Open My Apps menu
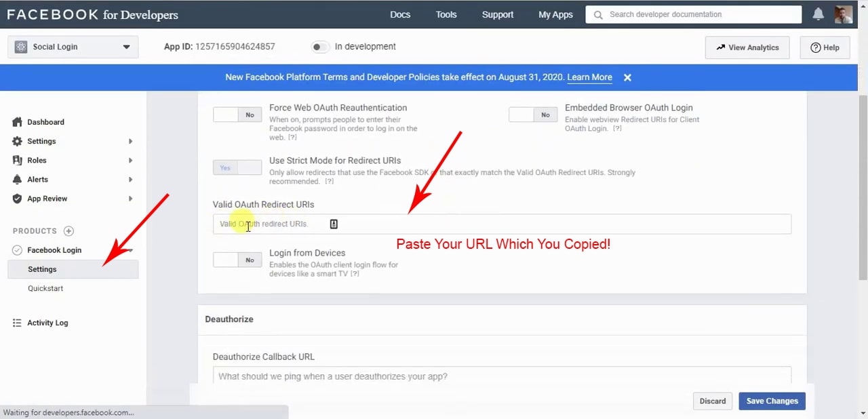The width and height of the screenshot is (868, 419). 555,14
